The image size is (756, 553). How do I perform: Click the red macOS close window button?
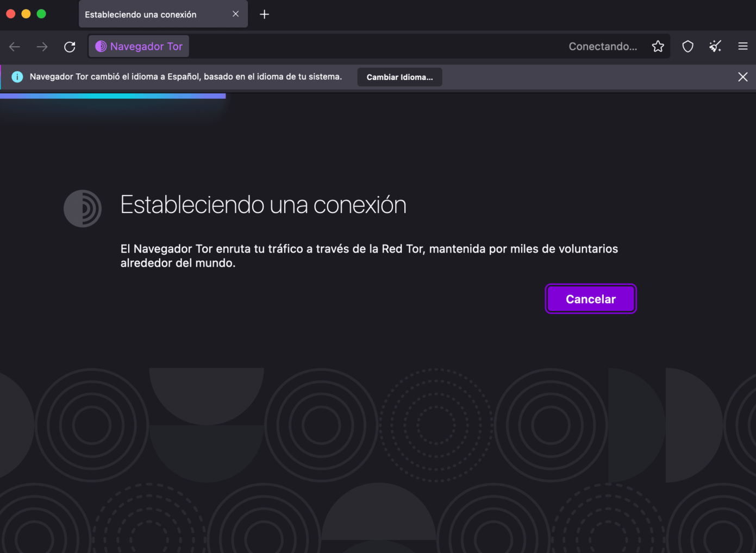[11, 14]
